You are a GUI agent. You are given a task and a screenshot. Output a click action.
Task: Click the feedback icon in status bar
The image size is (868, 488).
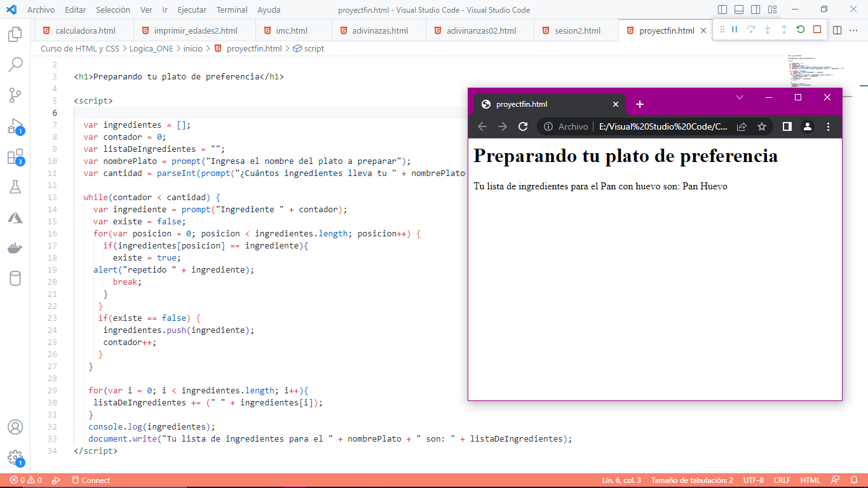(x=835, y=480)
